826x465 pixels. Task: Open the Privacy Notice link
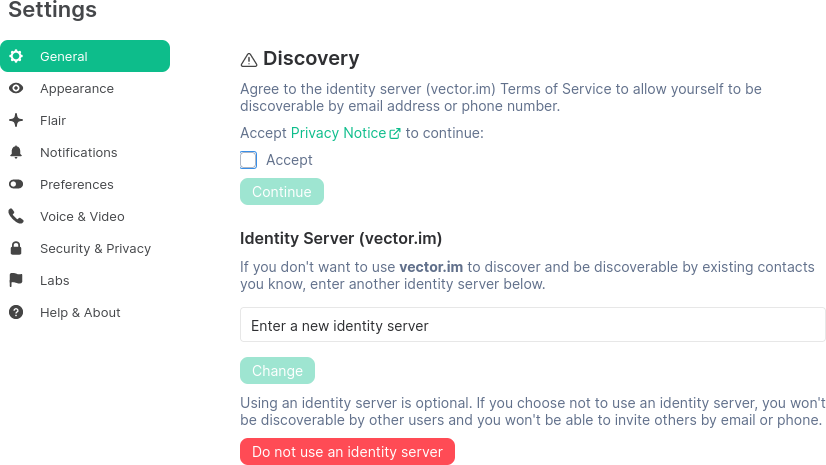pyautogui.click(x=338, y=133)
